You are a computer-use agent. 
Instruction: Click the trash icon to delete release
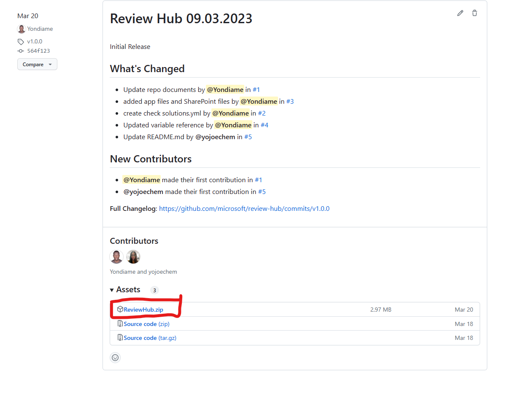pyautogui.click(x=474, y=13)
